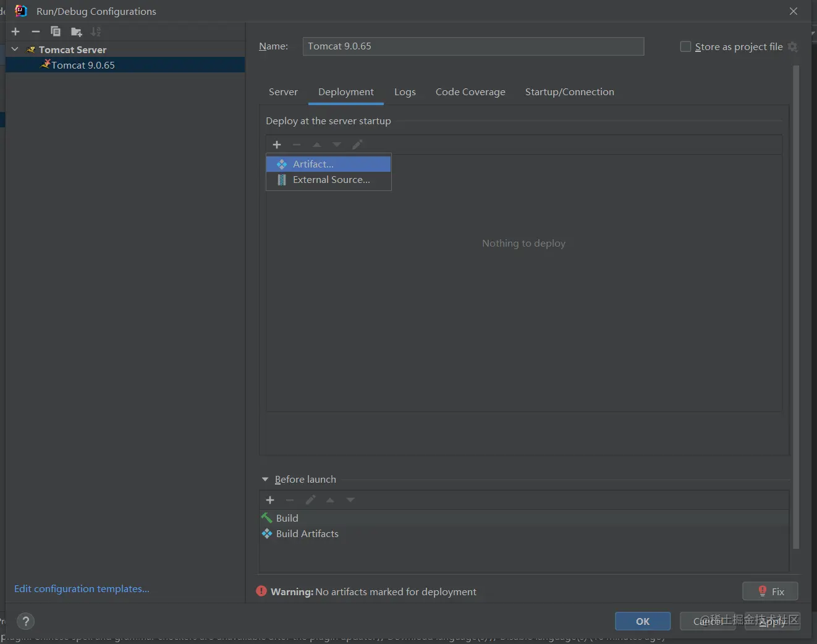Click the Name input field
The image size is (817, 644).
click(x=473, y=46)
